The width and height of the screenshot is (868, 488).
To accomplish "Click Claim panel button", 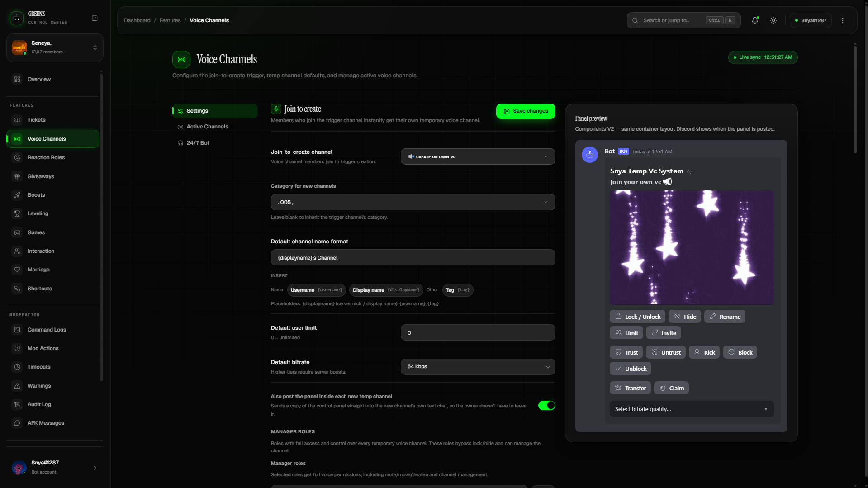I will [671, 388].
